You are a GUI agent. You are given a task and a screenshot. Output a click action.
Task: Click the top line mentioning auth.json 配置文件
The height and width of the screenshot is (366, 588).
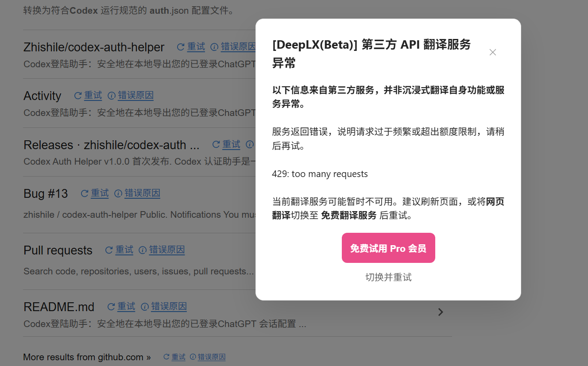pyautogui.click(x=129, y=10)
